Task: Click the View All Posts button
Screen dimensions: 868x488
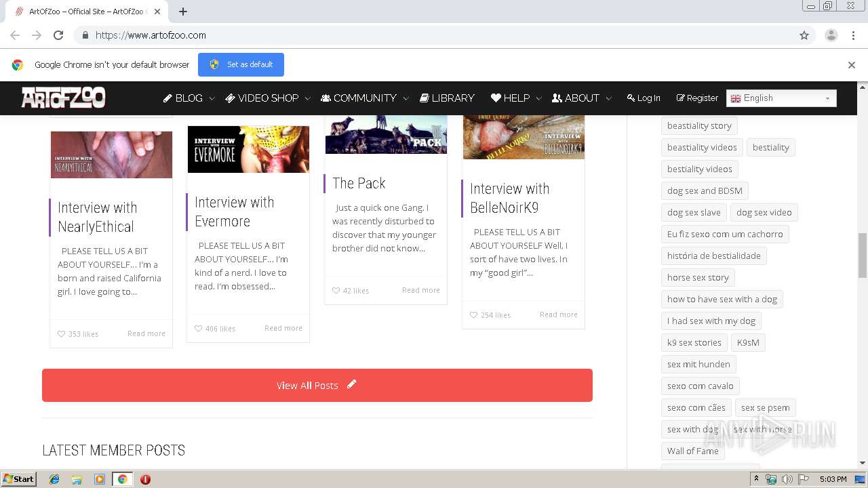Action: pyautogui.click(x=317, y=385)
